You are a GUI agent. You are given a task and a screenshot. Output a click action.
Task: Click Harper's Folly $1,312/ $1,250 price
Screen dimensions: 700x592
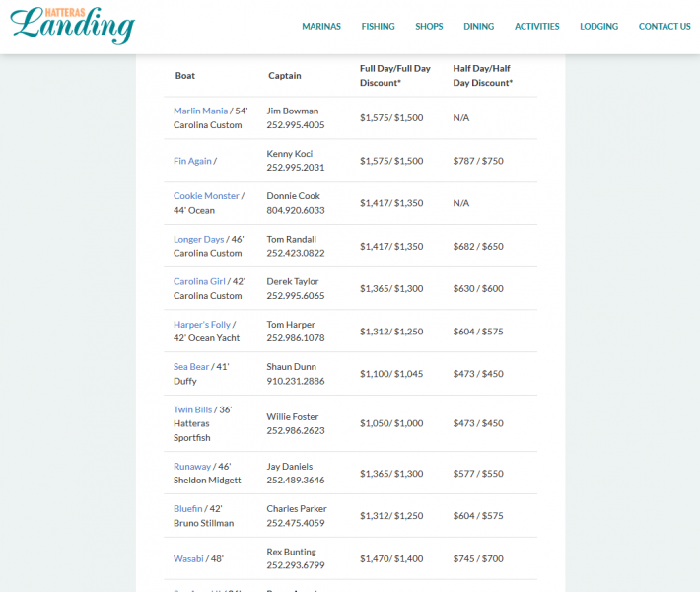tap(391, 332)
